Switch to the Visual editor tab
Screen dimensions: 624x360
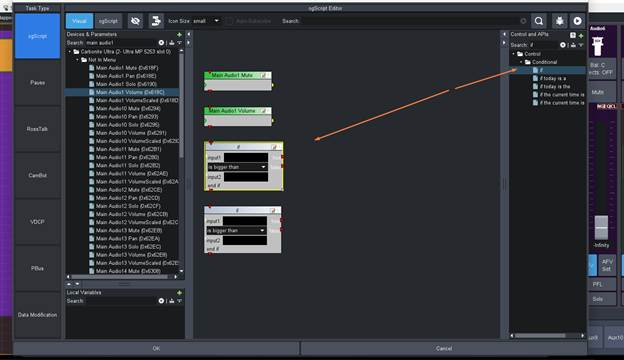(x=79, y=21)
